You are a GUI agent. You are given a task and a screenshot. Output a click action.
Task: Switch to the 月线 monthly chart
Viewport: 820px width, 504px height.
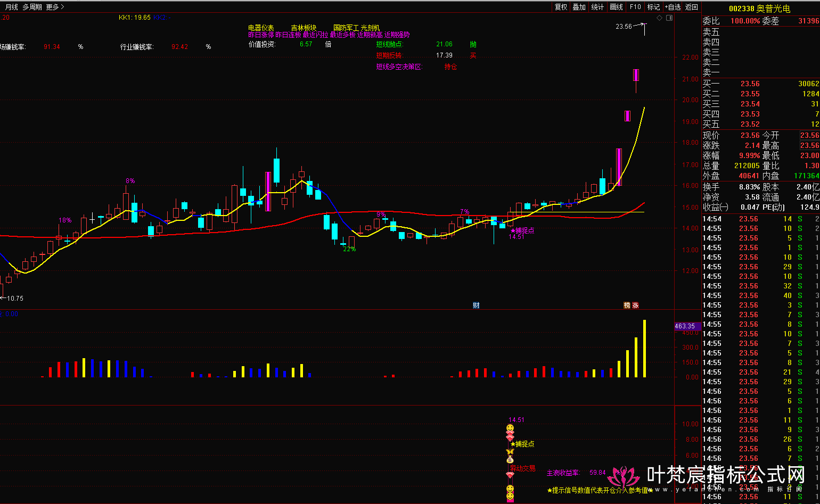[11, 7]
